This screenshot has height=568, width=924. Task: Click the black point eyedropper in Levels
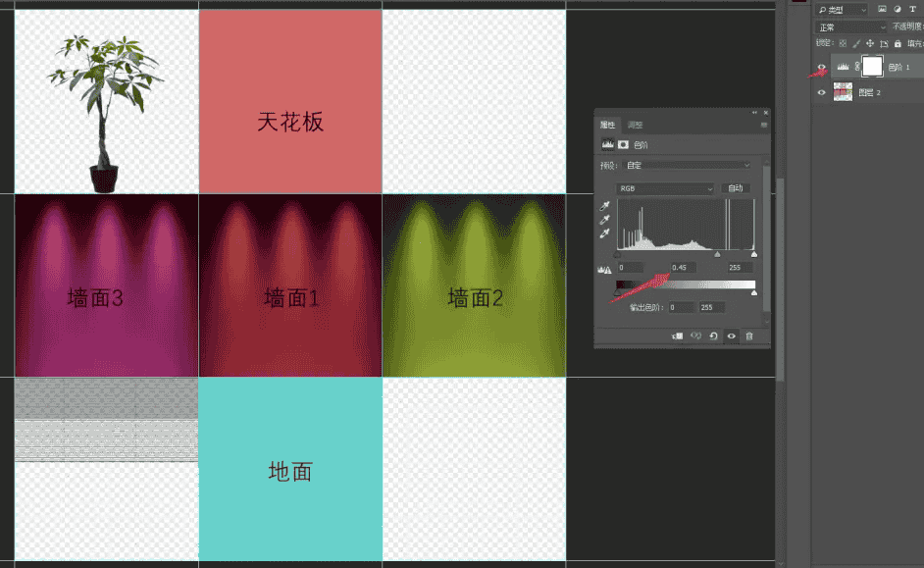[x=605, y=207]
